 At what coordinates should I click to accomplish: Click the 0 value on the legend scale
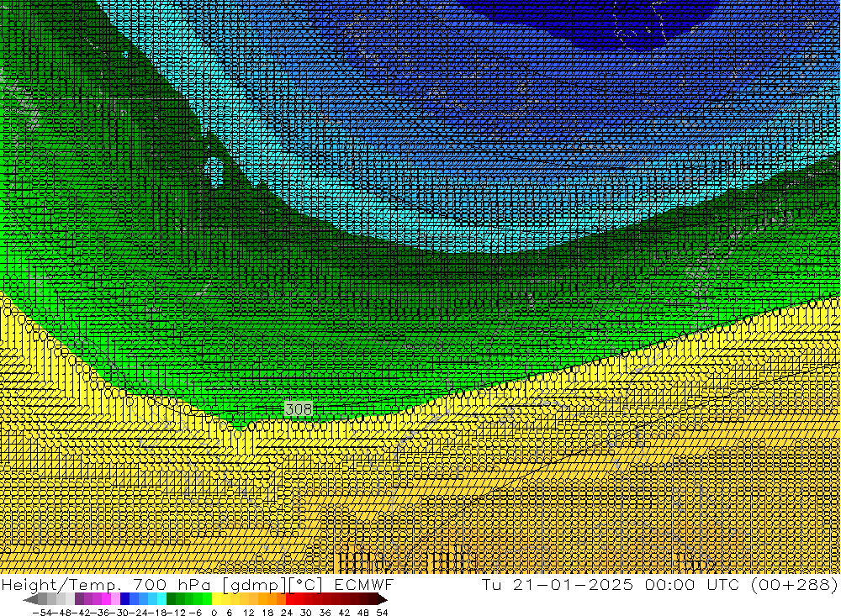click(214, 612)
